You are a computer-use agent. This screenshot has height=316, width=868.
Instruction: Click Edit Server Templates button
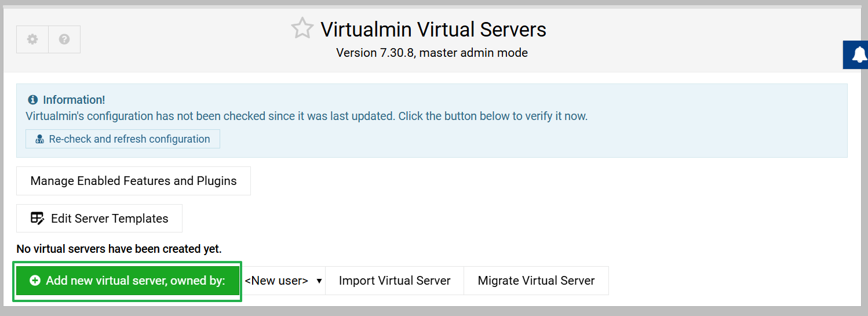[x=99, y=219]
